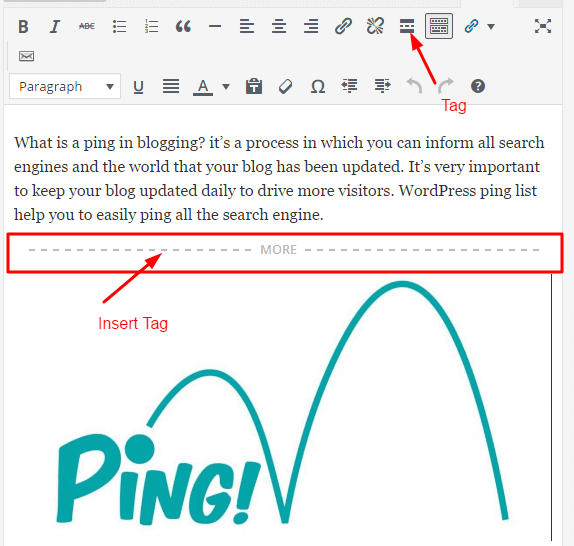The height and width of the screenshot is (546, 574).
Task: Remove link with unlink icon
Action: pyautogui.click(x=375, y=26)
